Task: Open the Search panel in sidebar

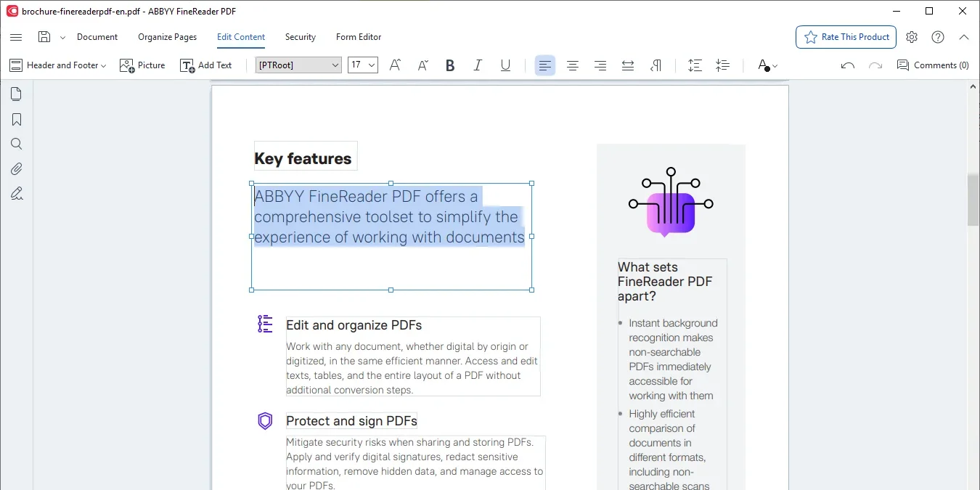Action: point(16,144)
